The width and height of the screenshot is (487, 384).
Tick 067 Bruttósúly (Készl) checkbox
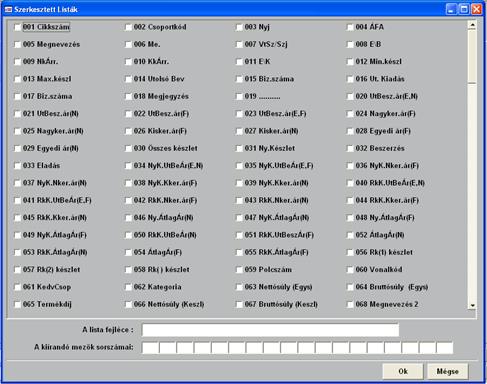pos(239,304)
